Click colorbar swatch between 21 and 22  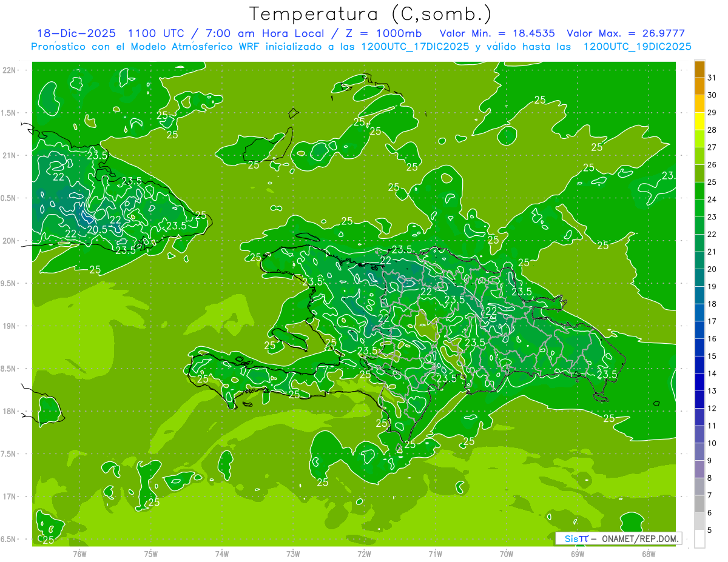699,243
